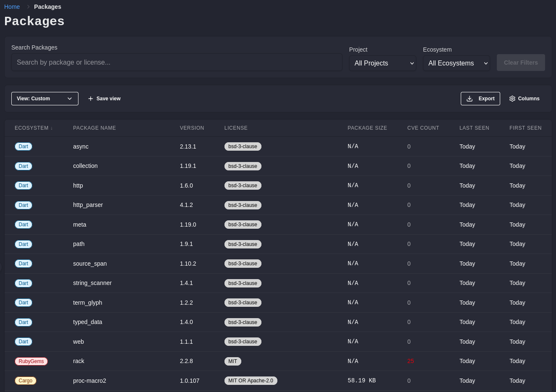This screenshot has width=556, height=392.
Task: Open the Columns settings
Action: pos(525,99)
